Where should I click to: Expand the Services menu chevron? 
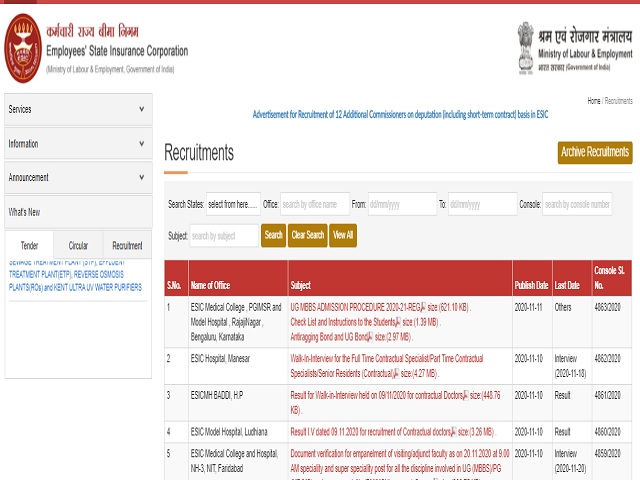click(142, 109)
